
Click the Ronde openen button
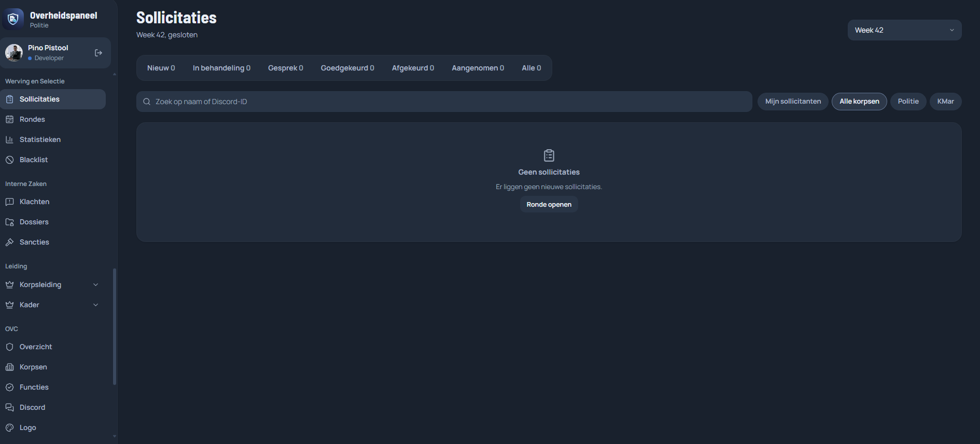(549, 205)
